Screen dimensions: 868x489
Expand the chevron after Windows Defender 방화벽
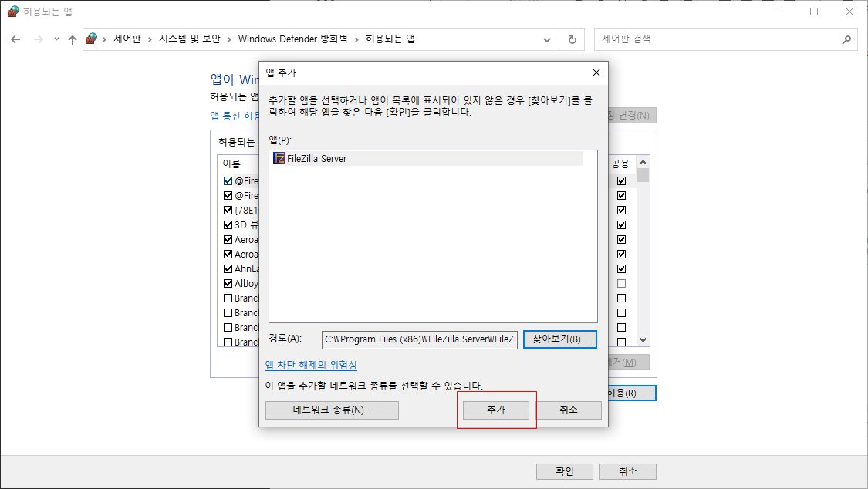(x=356, y=39)
